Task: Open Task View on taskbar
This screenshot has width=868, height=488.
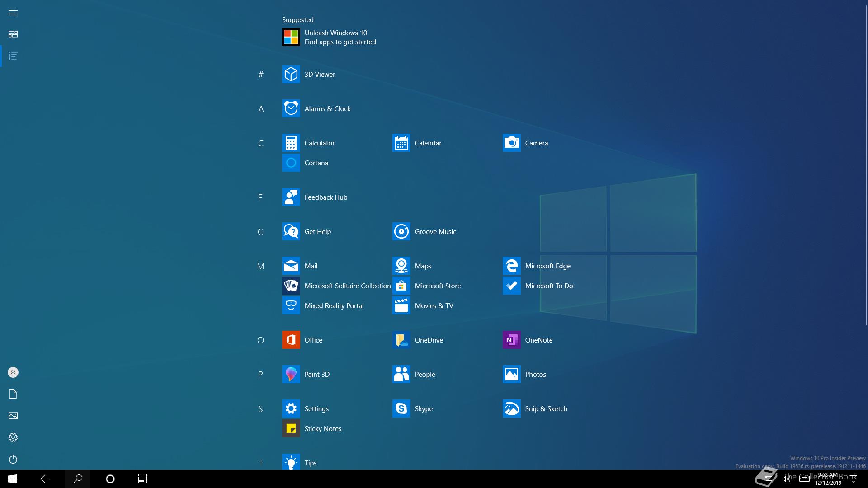Action: click(x=143, y=479)
